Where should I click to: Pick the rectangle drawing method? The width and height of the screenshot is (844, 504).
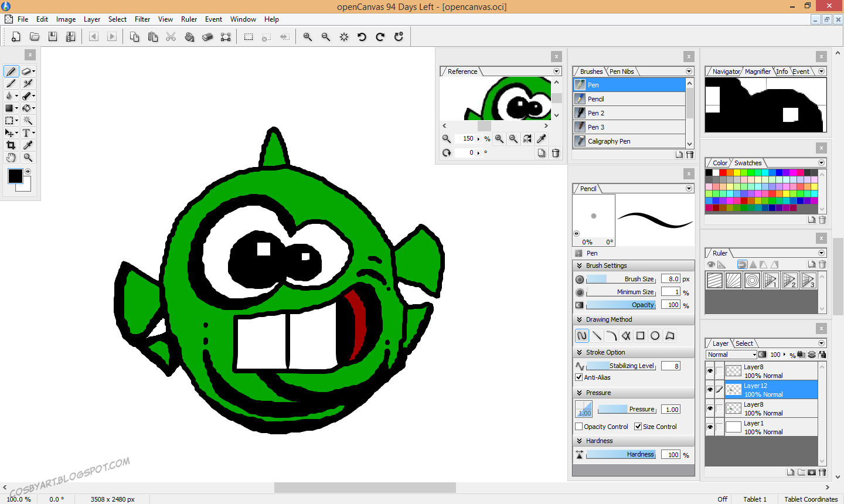[x=640, y=336]
